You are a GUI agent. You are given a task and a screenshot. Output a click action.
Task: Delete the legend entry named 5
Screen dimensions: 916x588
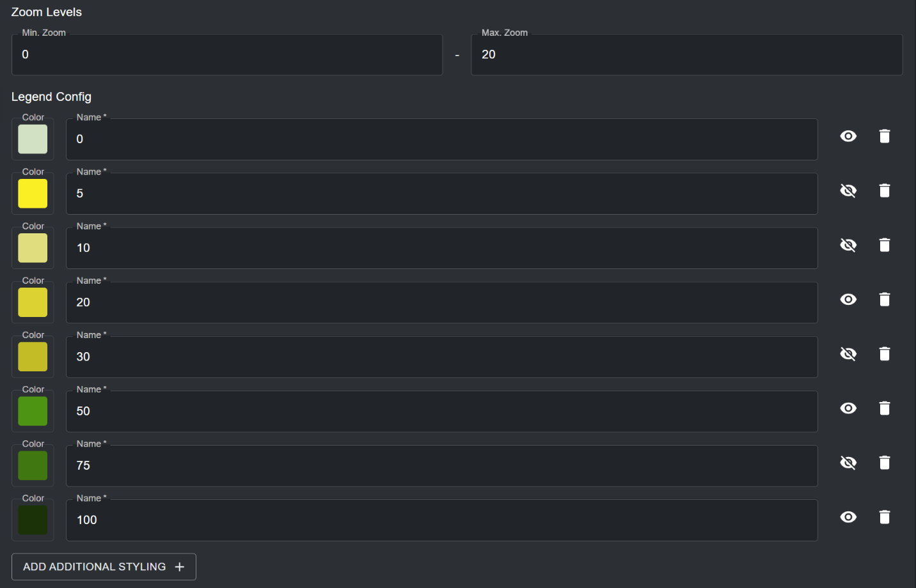pos(885,190)
